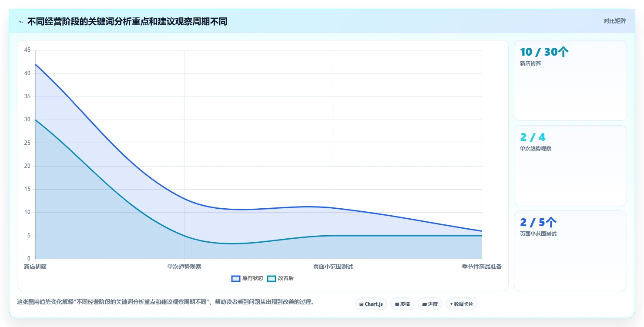Viewport: 644px width, 327px height.
Task: Click the 季节性商品准备 x-axis label
Action: [x=482, y=267]
